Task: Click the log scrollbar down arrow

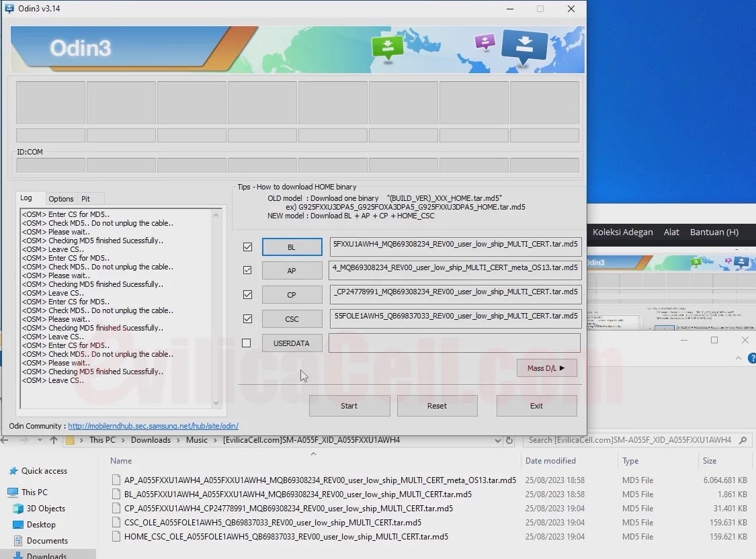Action: coord(216,403)
